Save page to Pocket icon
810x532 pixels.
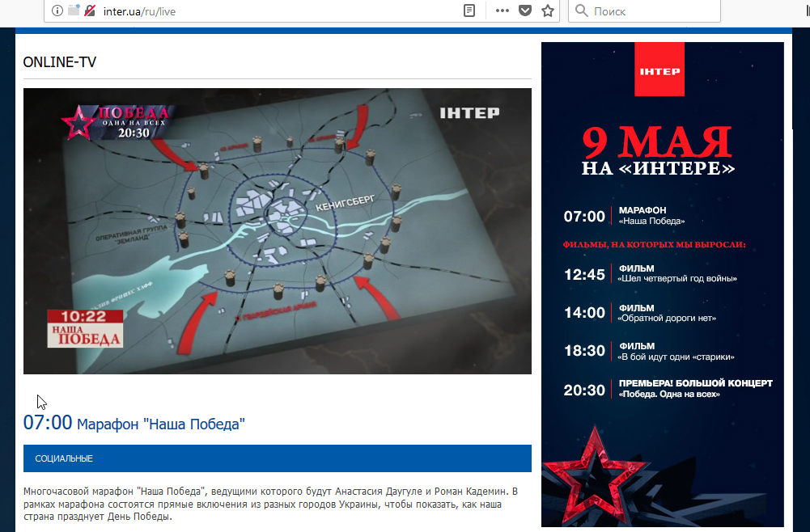pos(525,11)
